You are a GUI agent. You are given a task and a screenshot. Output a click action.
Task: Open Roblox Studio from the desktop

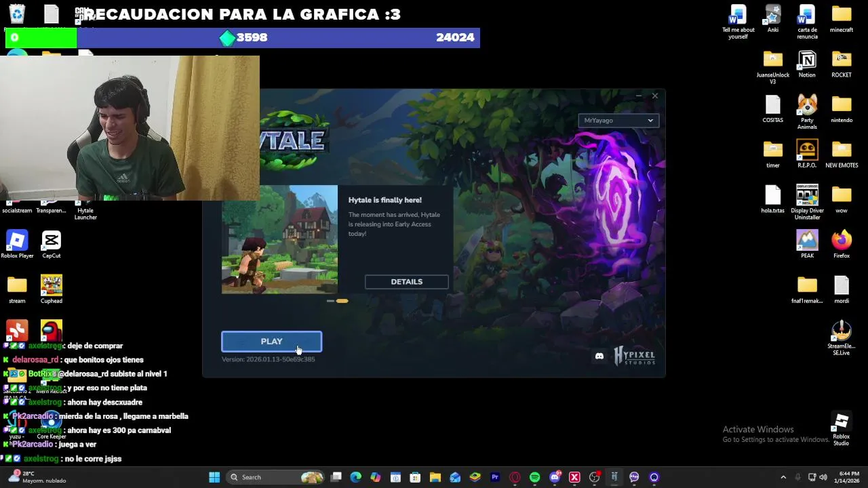point(842,430)
